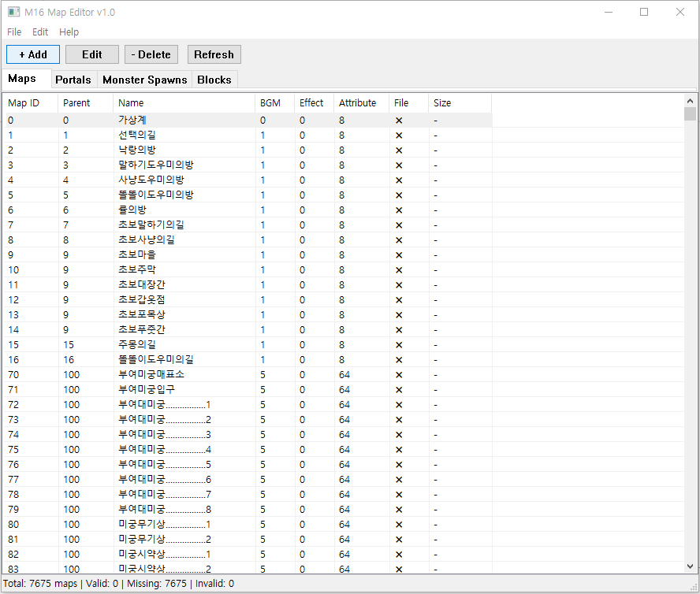Viewport: 700px width, 594px height.
Task: Click the + Add button
Action: 33,54
